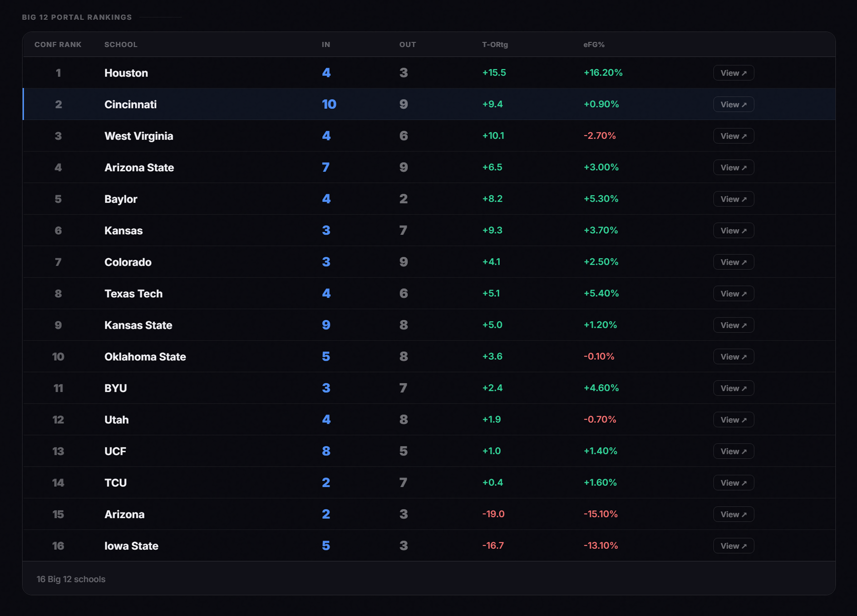Click Texas Tech's +5.40% eFG value
This screenshot has height=616, width=857.
coord(601,293)
